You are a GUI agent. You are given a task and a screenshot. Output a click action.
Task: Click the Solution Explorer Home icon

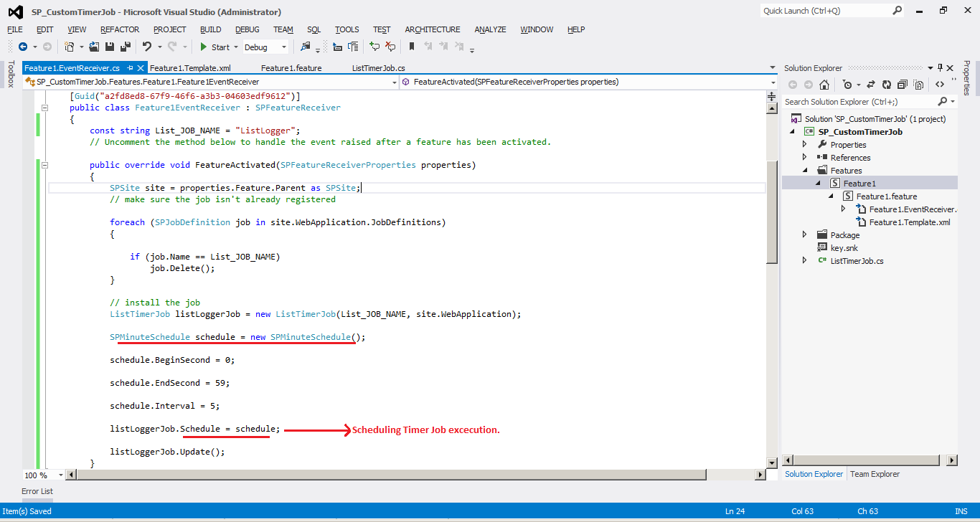824,85
